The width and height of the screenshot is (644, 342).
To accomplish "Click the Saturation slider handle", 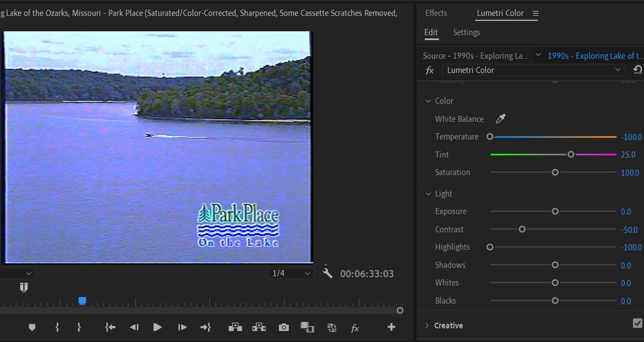I will click(555, 172).
